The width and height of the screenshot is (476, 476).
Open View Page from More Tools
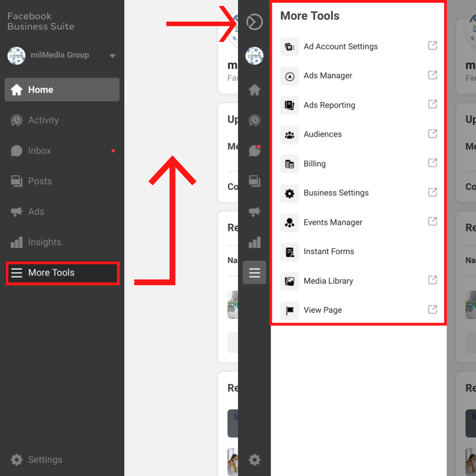[x=358, y=310]
